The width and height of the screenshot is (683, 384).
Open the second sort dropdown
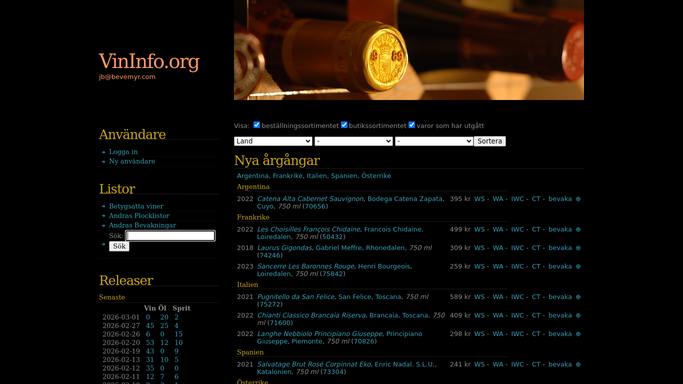(353, 141)
